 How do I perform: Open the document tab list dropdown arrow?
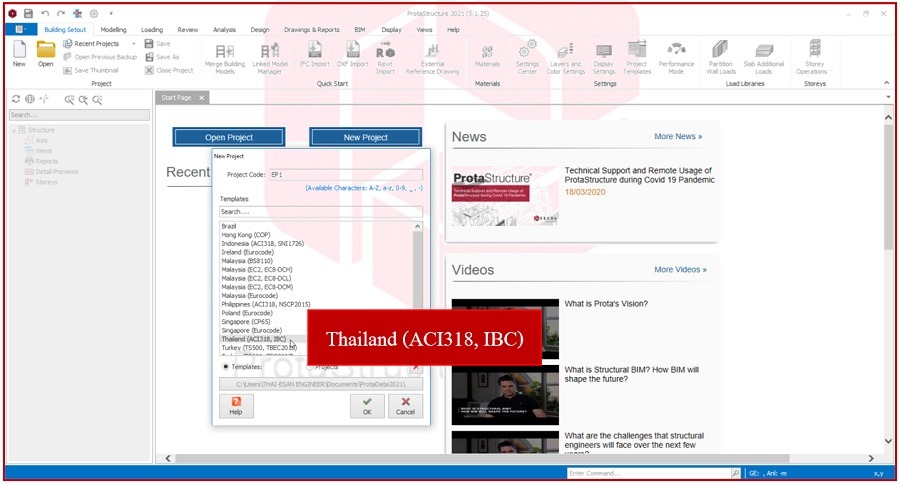tap(888, 98)
